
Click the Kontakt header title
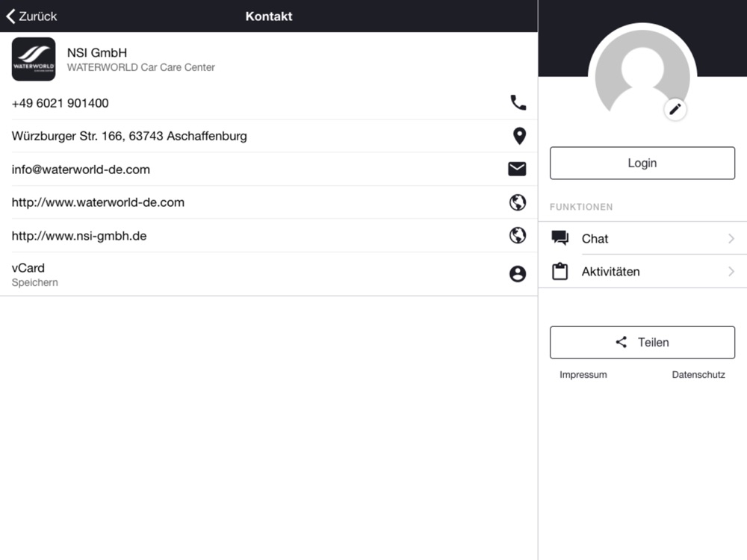coord(269,16)
